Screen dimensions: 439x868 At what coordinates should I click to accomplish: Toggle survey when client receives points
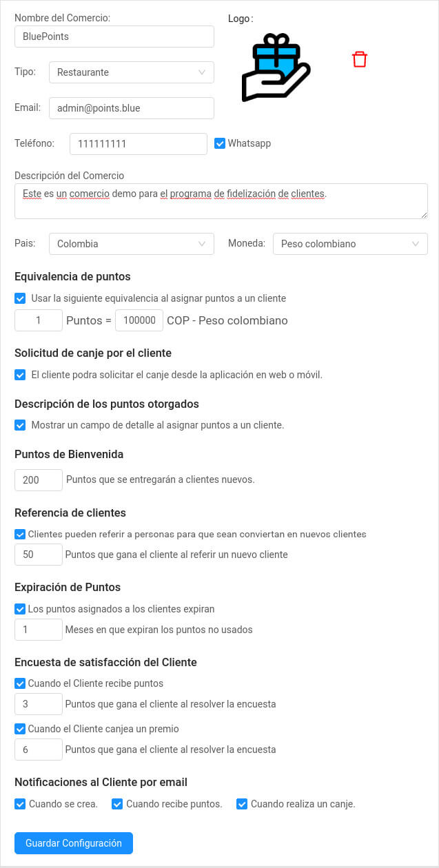(20, 683)
